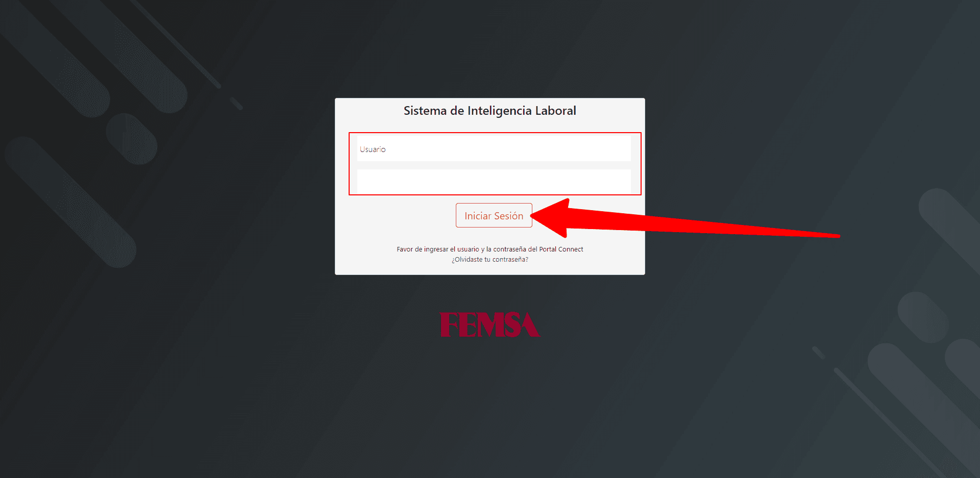The height and width of the screenshot is (478, 980).
Task: Click the Iniciar Sesión button
Action: (494, 215)
